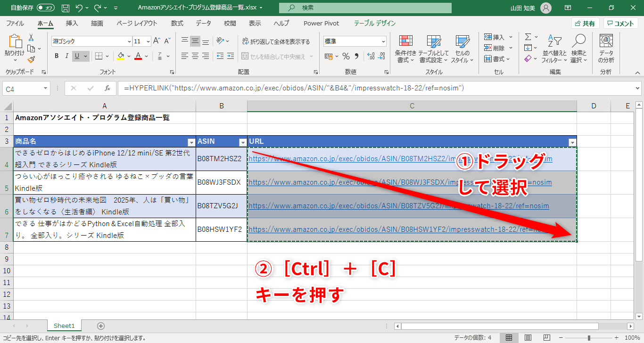Switch to Page Layout view in status bar
This screenshot has height=343, width=644.
528,338
